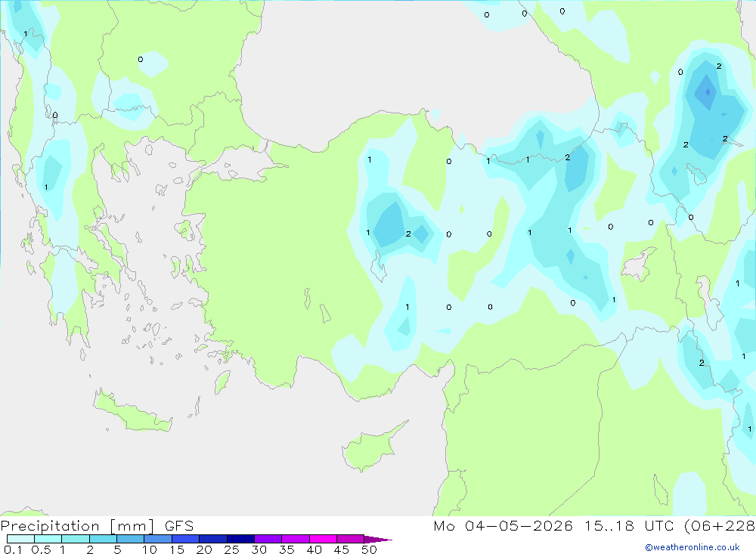Click the 'GFS' model label
The image size is (756, 554).
(x=179, y=526)
